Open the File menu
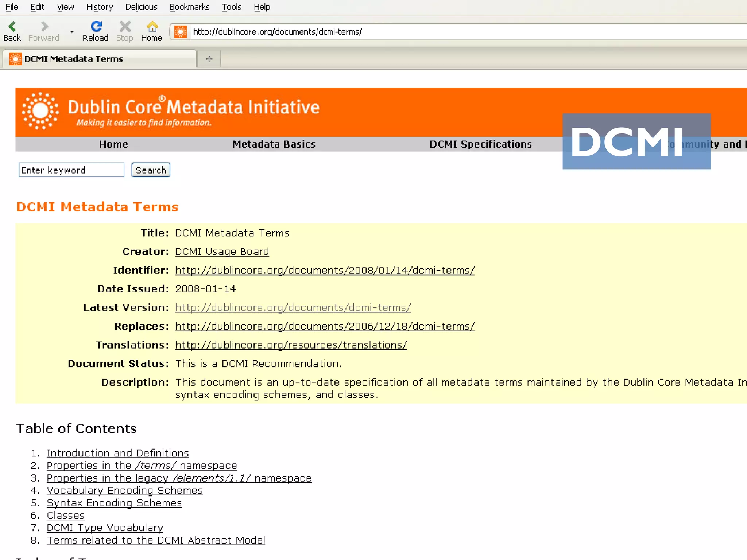 tap(12, 7)
